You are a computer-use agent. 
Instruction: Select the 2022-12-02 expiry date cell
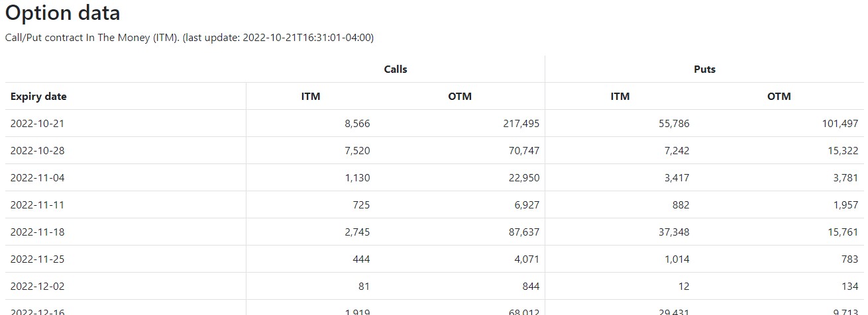pyautogui.click(x=37, y=287)
